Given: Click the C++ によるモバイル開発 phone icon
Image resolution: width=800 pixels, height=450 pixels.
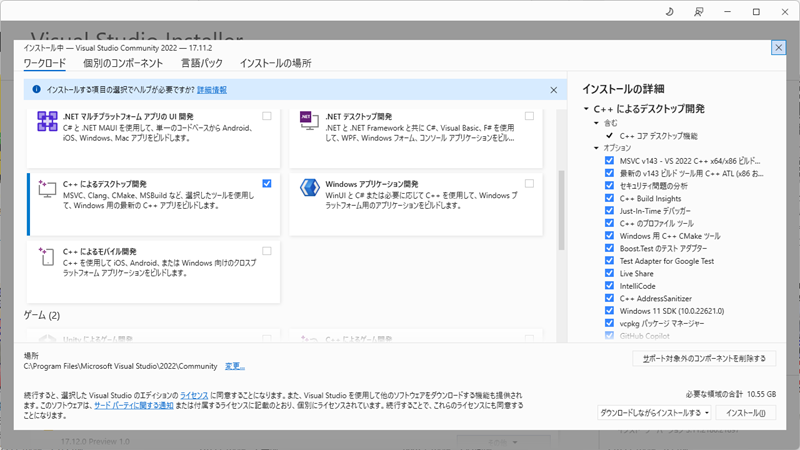Looking at the screenshot, I should click(47, 256).
